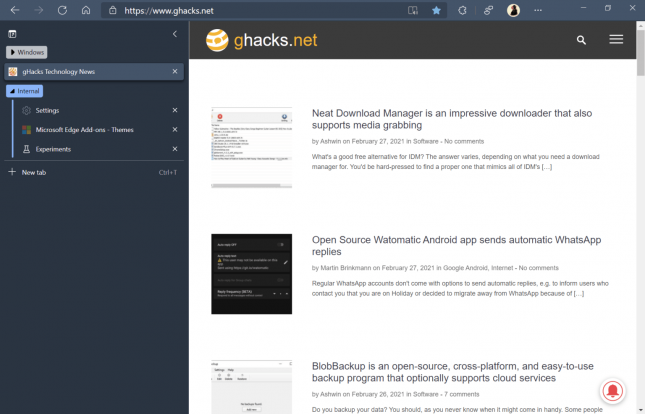Image resolution: width=645 pixels, height=414 pixels.
Task: Click Watomatic article thumbnail
Action: pyautogui.click(x=251, y=274)
